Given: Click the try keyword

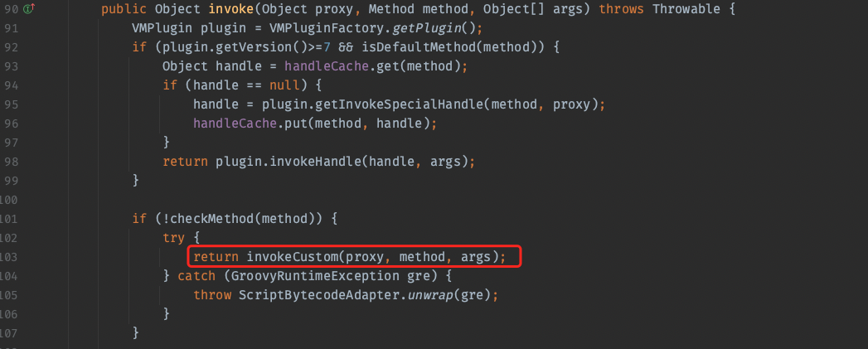Looking at the screenshot, I should 174,238.
